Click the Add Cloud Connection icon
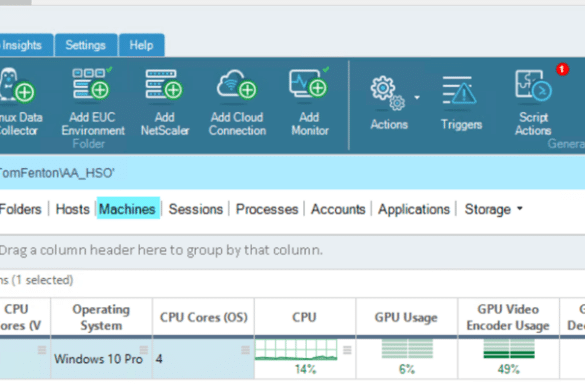The image size is (585, 390). click(x=237, y=84)
